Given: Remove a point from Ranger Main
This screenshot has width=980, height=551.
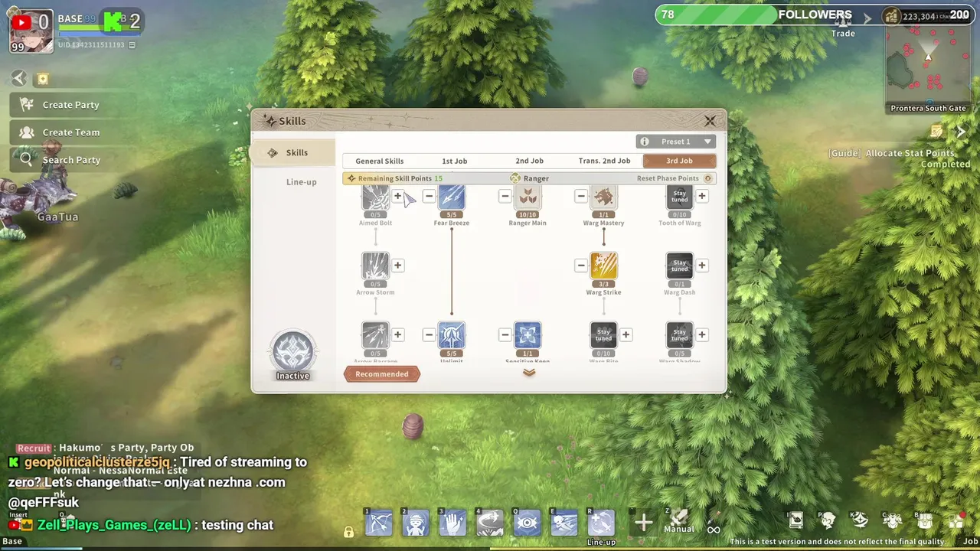Looking at the screenshot, I should point(505,197).
